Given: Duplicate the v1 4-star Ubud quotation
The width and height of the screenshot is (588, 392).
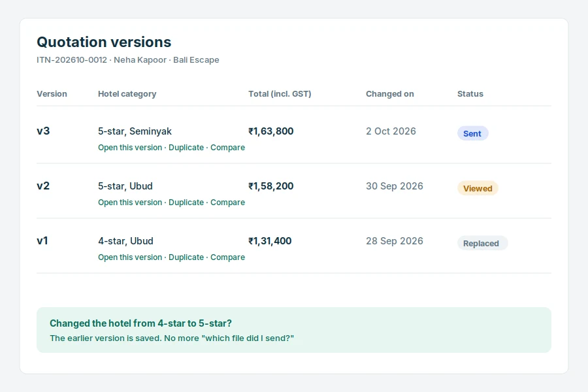Looking at the screenshot, I should pos(186,257).
